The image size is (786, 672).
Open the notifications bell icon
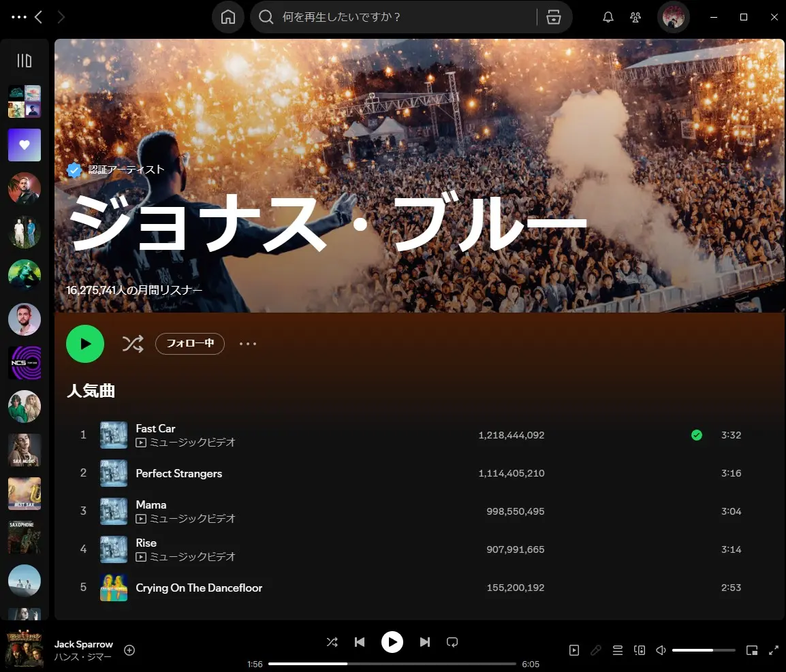[608, 18]
